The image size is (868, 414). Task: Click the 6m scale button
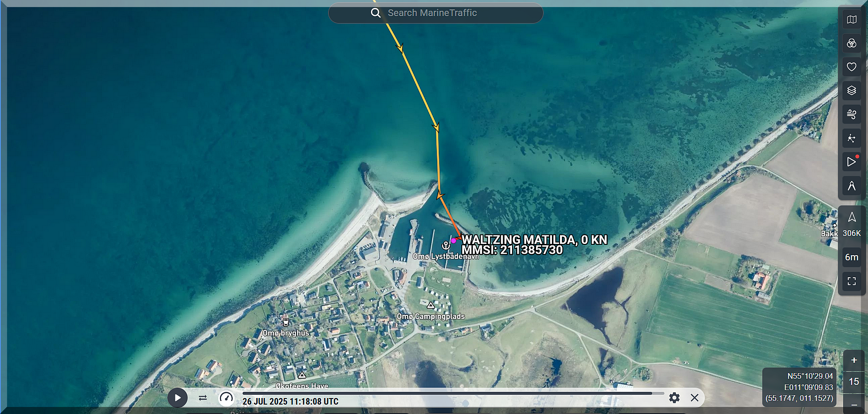852,257
